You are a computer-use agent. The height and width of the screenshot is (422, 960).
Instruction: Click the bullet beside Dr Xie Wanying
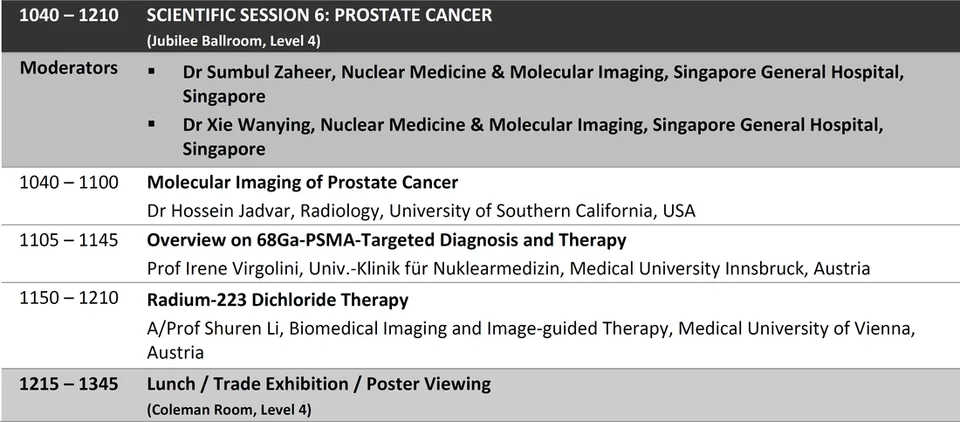tap(151, 124)
